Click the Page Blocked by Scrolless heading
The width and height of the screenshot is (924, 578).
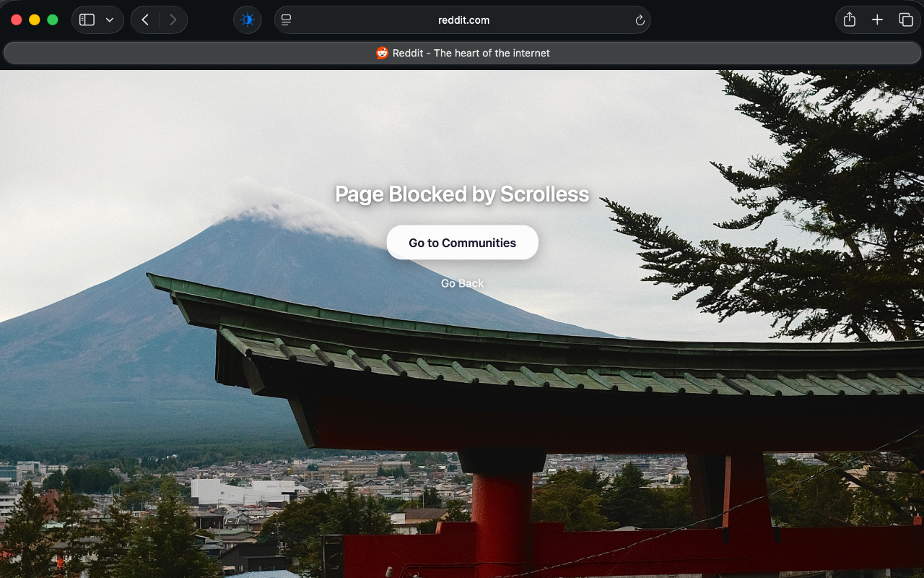462,194
